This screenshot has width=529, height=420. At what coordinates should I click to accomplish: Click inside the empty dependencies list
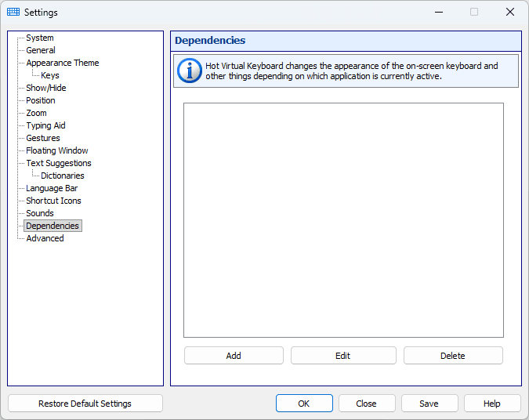tap(343, 220)
